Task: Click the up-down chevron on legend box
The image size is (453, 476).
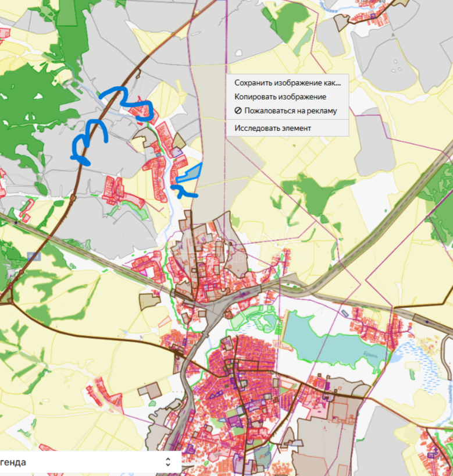Action: click(168, 462)
